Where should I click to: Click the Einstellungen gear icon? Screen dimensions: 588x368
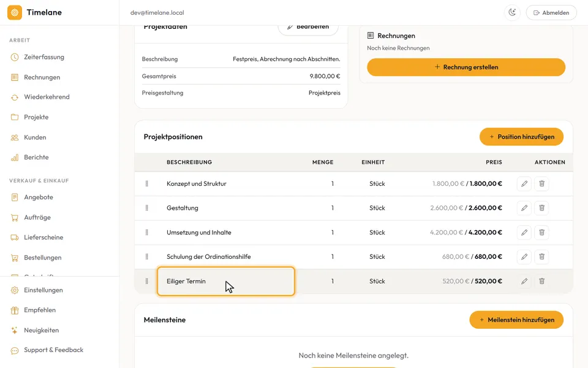click(15, 290)
